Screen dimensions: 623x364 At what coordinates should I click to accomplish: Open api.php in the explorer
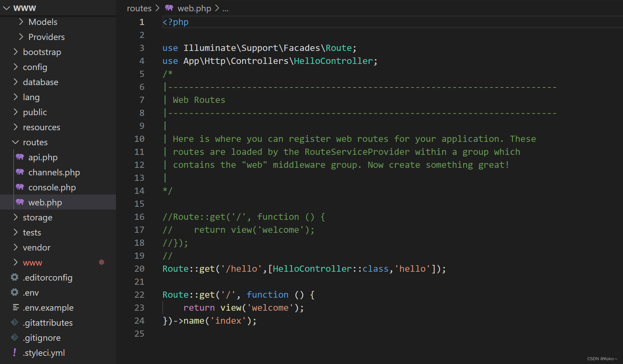click(x=43, y=157)
